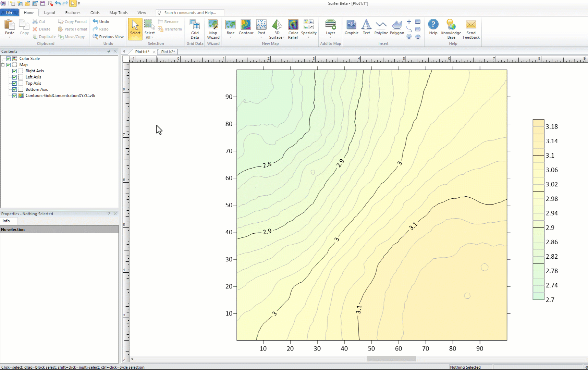The image size is (588, 370).
Task: Toggle the Left Axis checkbox
Action: click(14, 77)
